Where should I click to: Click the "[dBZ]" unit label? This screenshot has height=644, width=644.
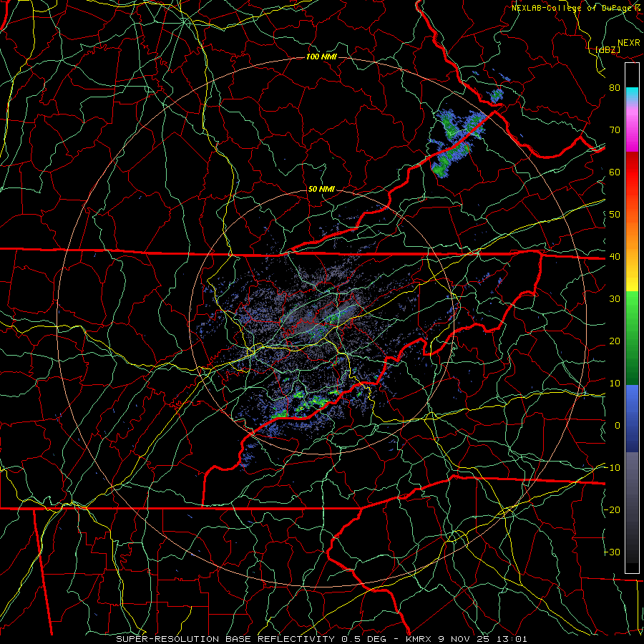(608, 49)
